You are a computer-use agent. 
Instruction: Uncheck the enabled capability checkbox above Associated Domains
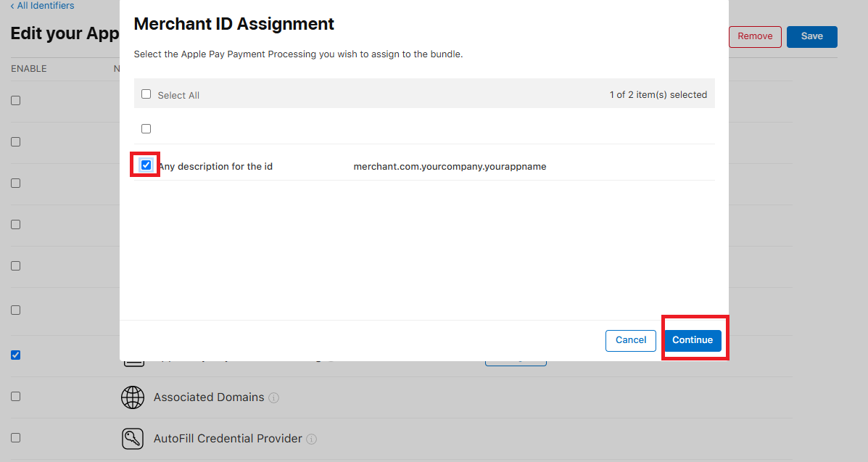point(16,355)
